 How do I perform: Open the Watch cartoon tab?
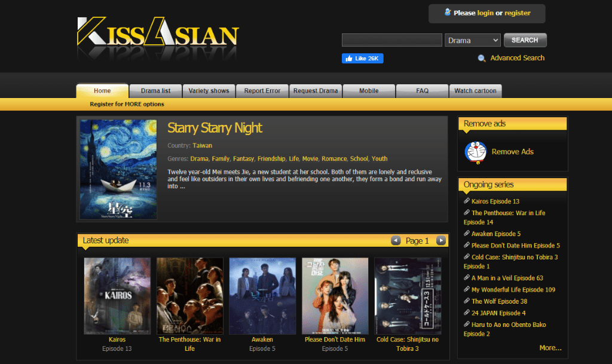(x=475, y=91)
